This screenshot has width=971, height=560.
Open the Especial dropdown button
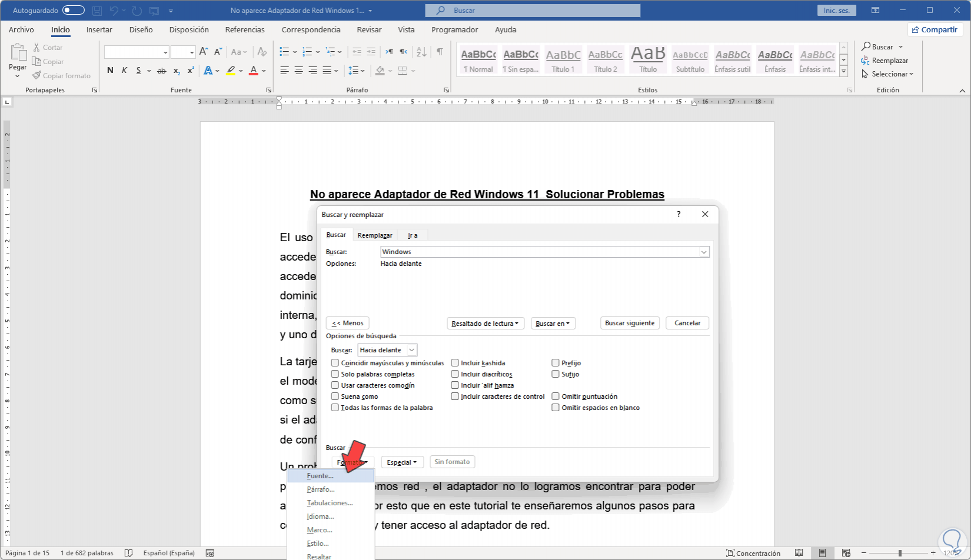point(403,462)
